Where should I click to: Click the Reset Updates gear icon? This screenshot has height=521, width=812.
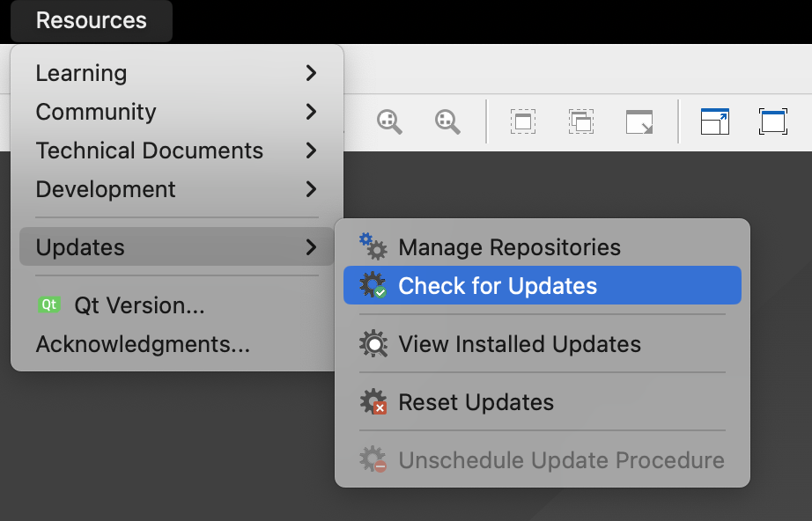click(x=373, y=402)
